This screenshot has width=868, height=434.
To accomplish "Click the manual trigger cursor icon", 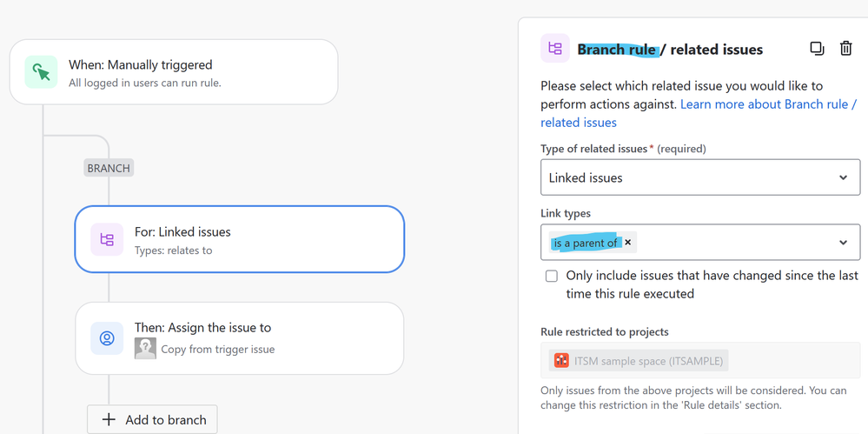I will pyautogui.click(x=41, y=72).
